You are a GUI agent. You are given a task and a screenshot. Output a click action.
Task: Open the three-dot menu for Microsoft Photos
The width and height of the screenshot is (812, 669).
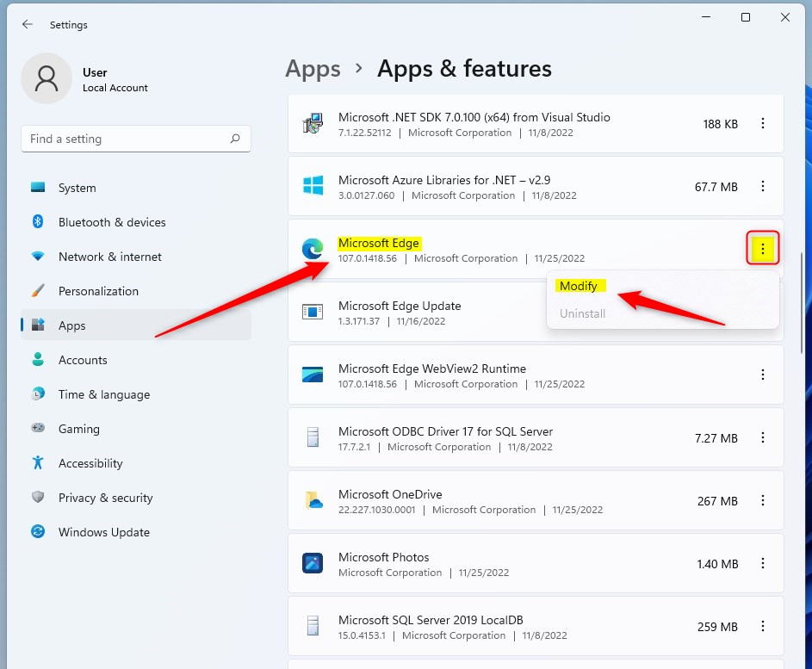762,564
